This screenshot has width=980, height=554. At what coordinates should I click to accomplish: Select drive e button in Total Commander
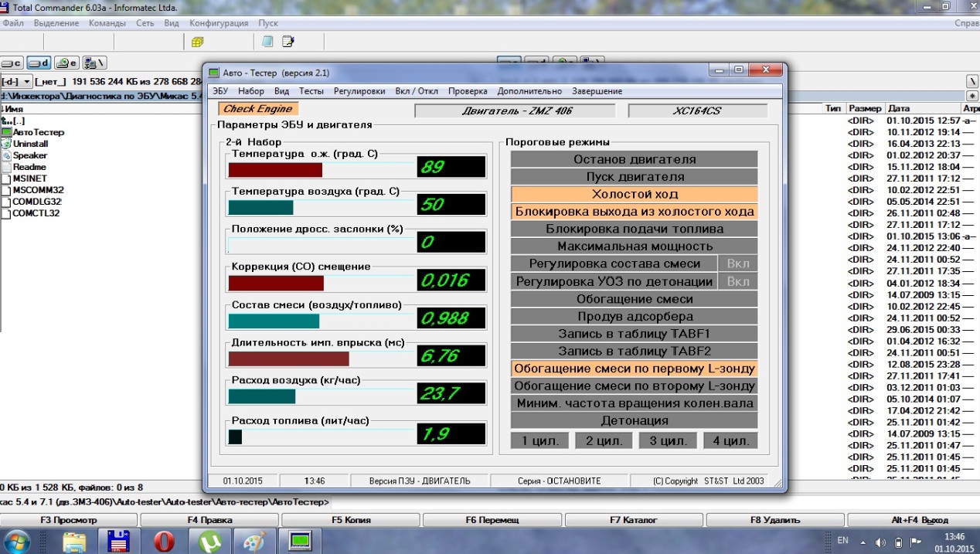click(x=66, y=63)
